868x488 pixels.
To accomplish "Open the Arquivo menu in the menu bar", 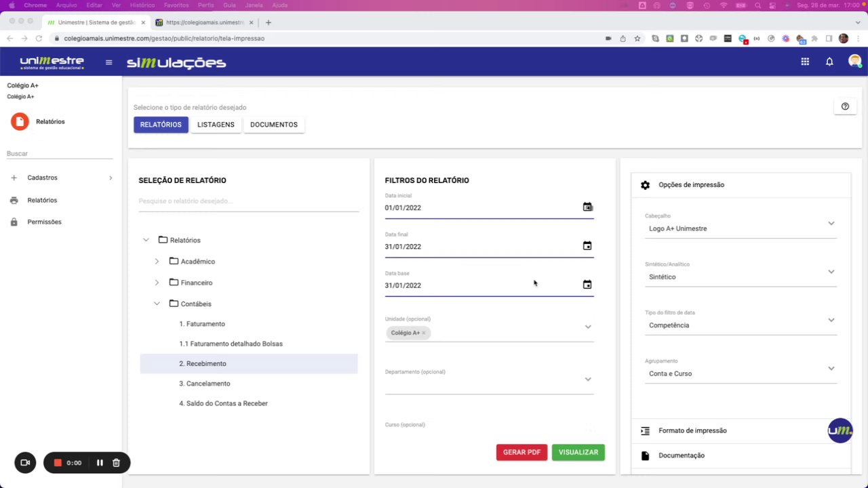I will tap(66, 5).
